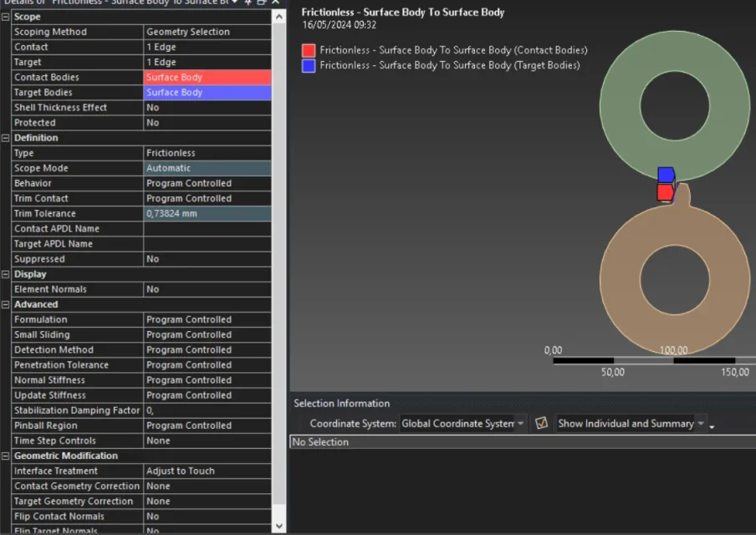Image resolution: width=756 pixels, height=535 pixels.
Task: Click the float/undock icon of Details panel
Action: point(262,3)
